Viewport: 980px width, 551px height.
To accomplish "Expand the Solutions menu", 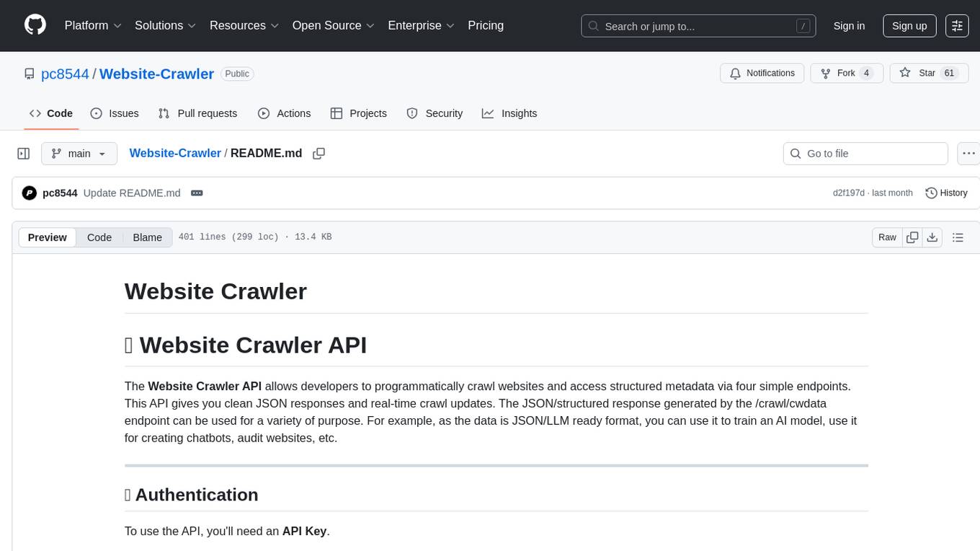I will point(166,25).
